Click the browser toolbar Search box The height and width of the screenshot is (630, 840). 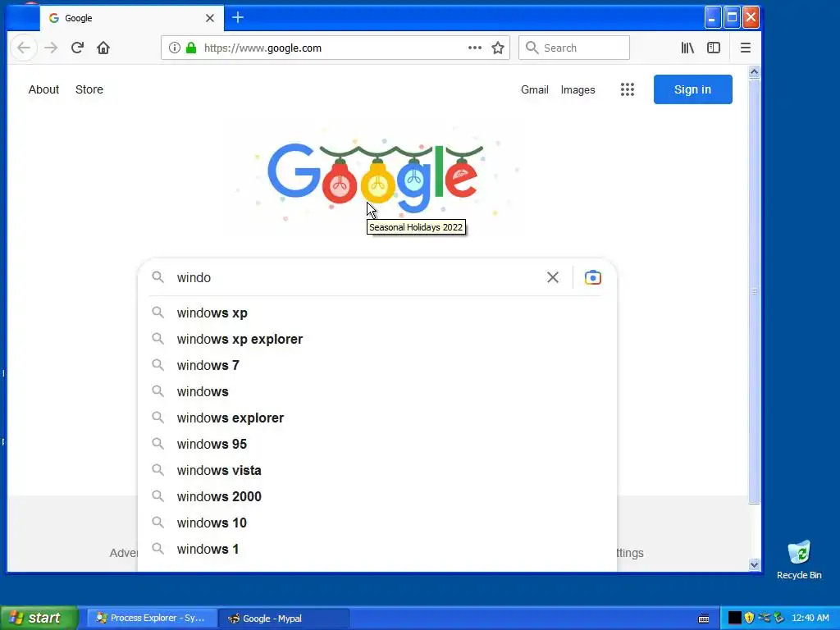coord(573,48)
